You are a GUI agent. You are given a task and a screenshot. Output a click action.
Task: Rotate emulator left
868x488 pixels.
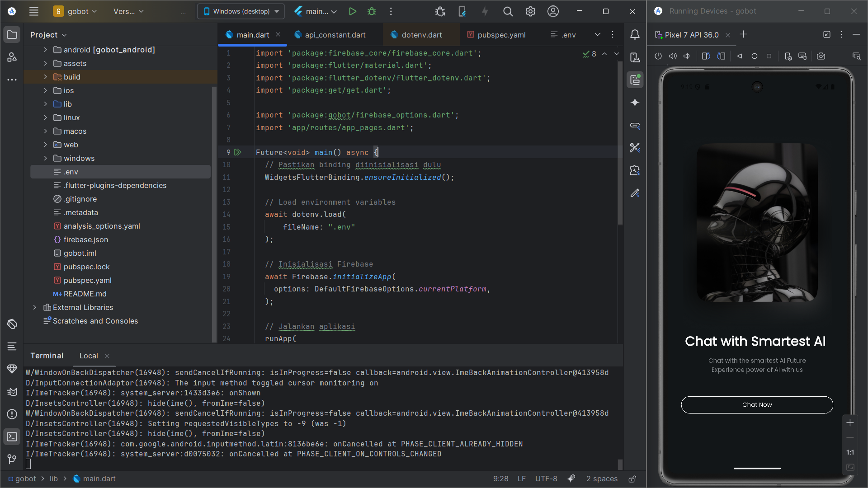tap(706, 56)
